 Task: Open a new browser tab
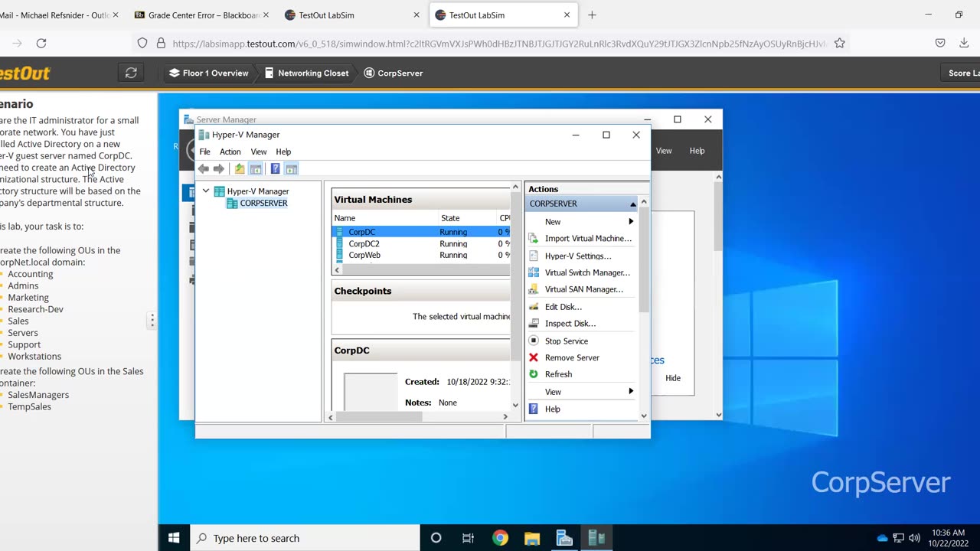pos(592,15)
